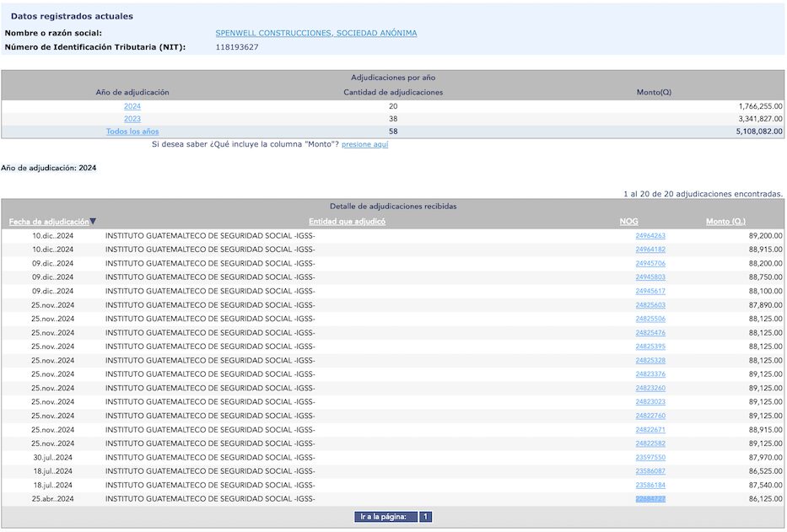Open NOG 24823376 link
This screenshot has width=787, height=532.
pos(650,374)
